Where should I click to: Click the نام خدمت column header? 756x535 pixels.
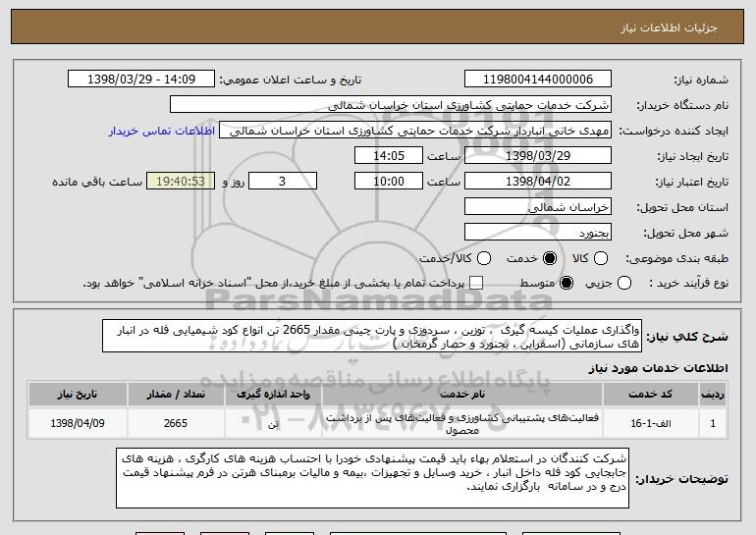click(x=461, y=395)
